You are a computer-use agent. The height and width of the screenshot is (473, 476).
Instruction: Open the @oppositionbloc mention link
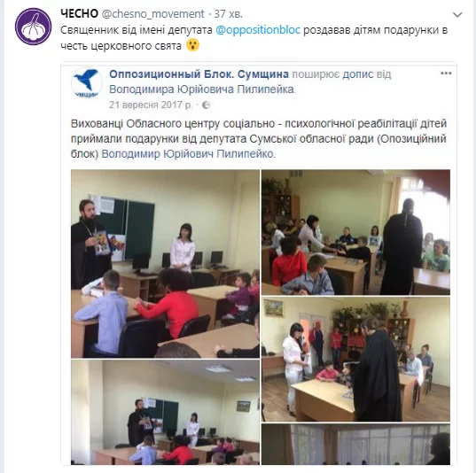[258, 30]
